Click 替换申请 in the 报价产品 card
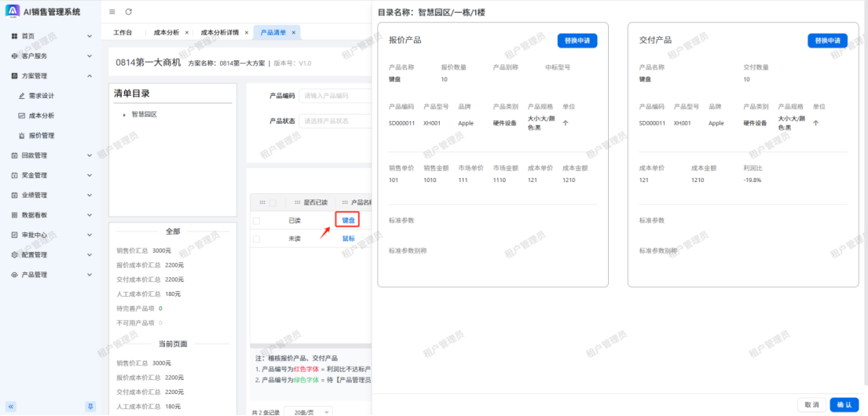 point(577,41)
